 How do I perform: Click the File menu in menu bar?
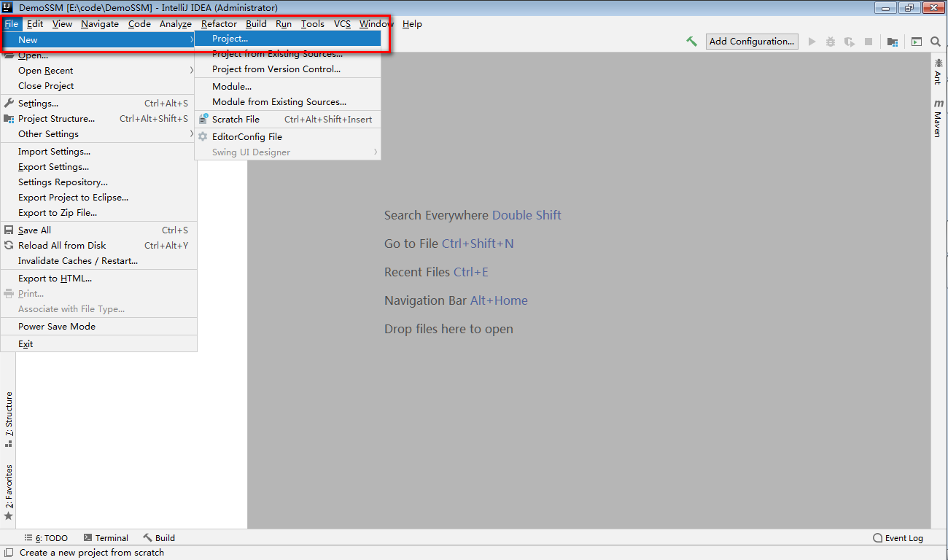pos(11,23)
